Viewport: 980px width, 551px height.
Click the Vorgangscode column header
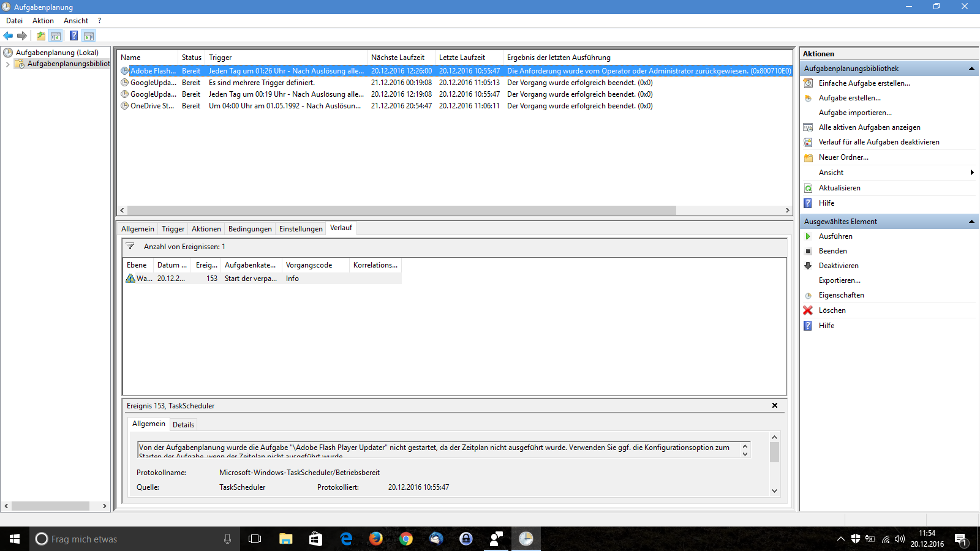315,265
